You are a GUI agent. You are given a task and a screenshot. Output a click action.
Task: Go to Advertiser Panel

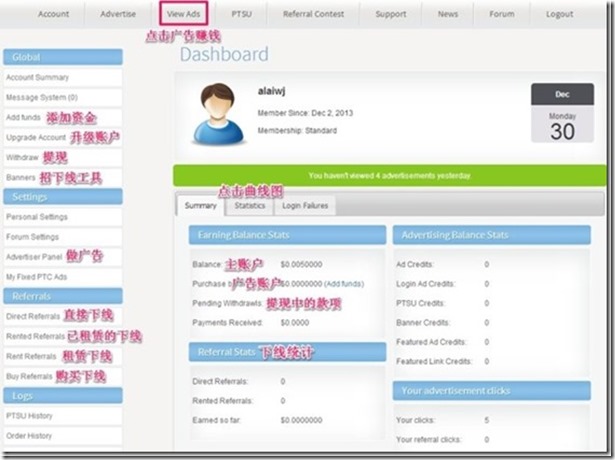(x=34, y=256)
